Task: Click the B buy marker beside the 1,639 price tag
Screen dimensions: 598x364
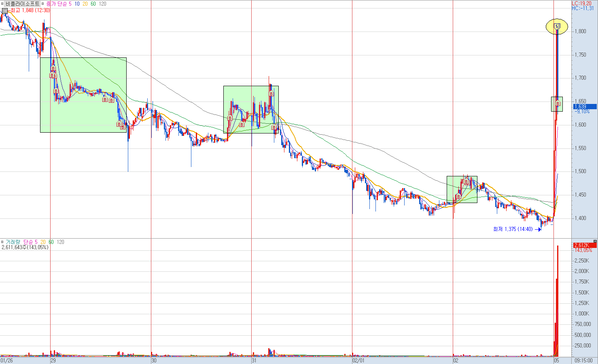Action: [x=558, y=104]
